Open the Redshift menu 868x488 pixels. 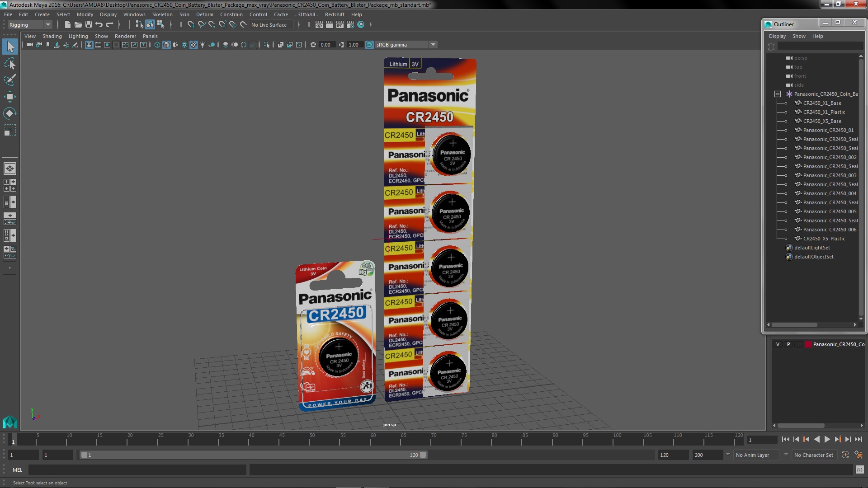[335, 14]
